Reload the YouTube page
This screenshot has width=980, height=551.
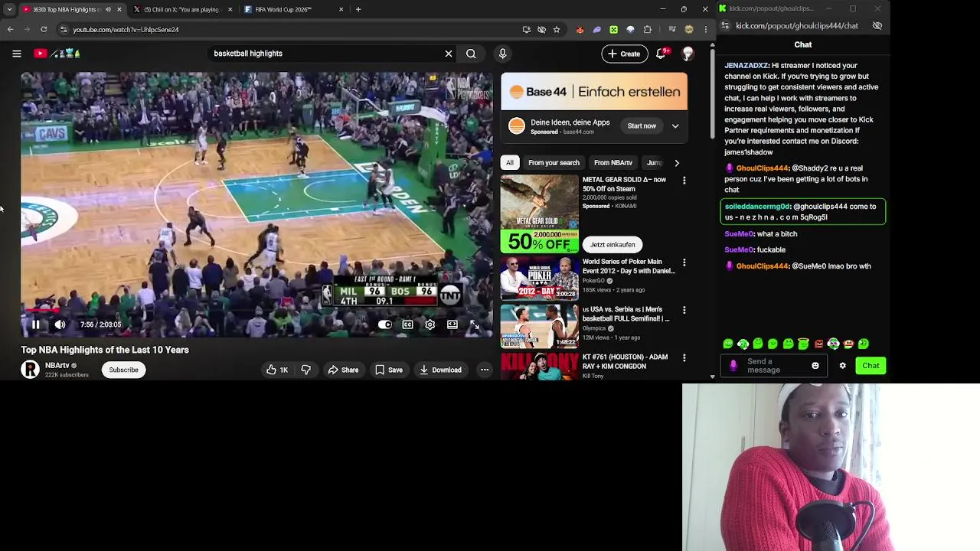[x=44, y=29]
